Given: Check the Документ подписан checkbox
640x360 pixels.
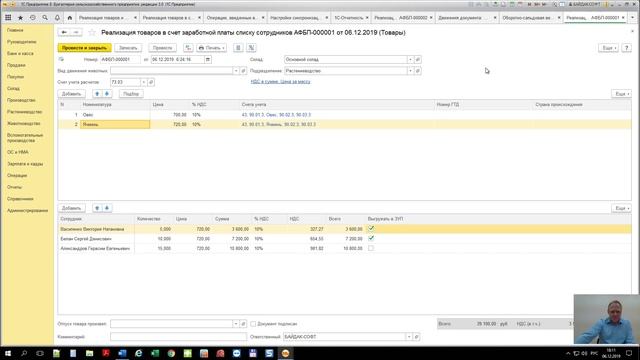Looking at the screenshot, I should [253, 324].
